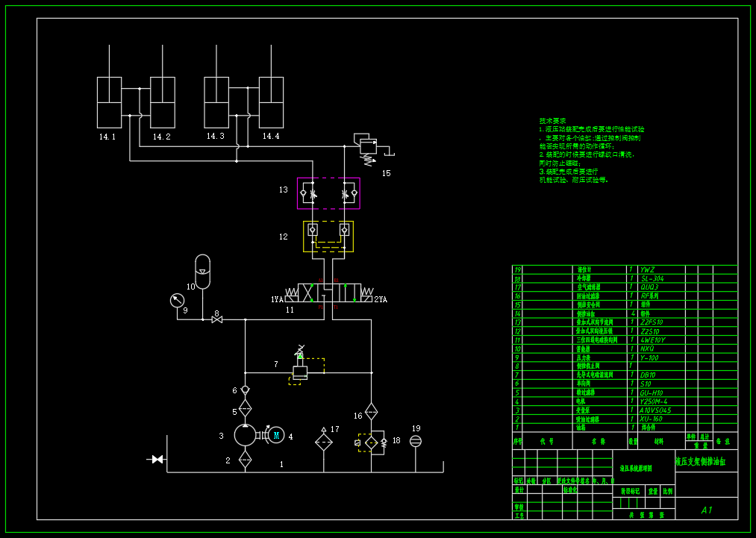Image resolution: width=756 pixels, height=538 pixels.
Task: Click the shut-off valve symbol labeled 8
Action: click(x=217, y=319)
